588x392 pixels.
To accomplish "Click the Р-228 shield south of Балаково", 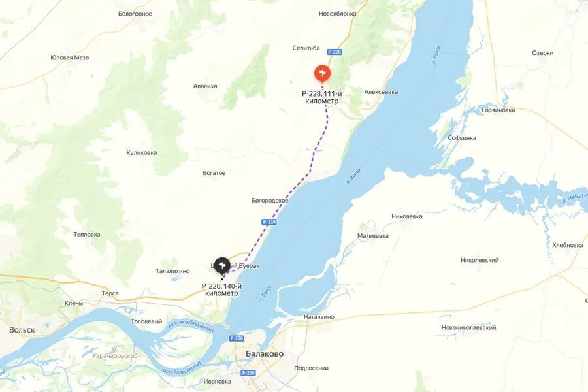I will click(x=248, y=373).
